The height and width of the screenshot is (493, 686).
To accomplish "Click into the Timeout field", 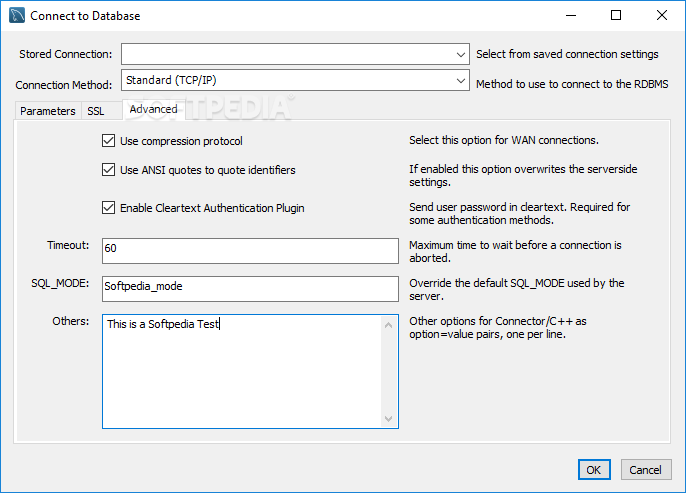I will point(250,251).
